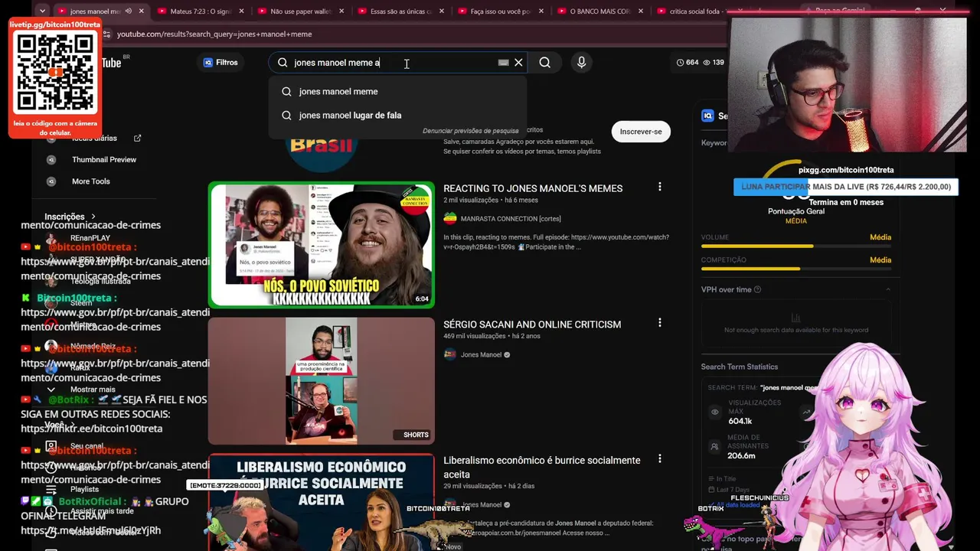The image size is (980, 551).
Task: Open options menu for Sérgio Sacani video
Action: point(659,323)
